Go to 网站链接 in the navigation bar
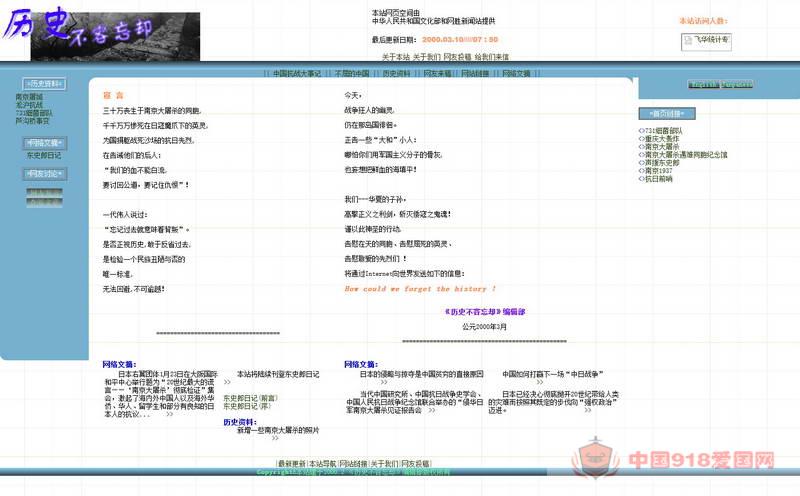Image resolution: width=800 pixels, height=496 pixels. tap(475, 74)
